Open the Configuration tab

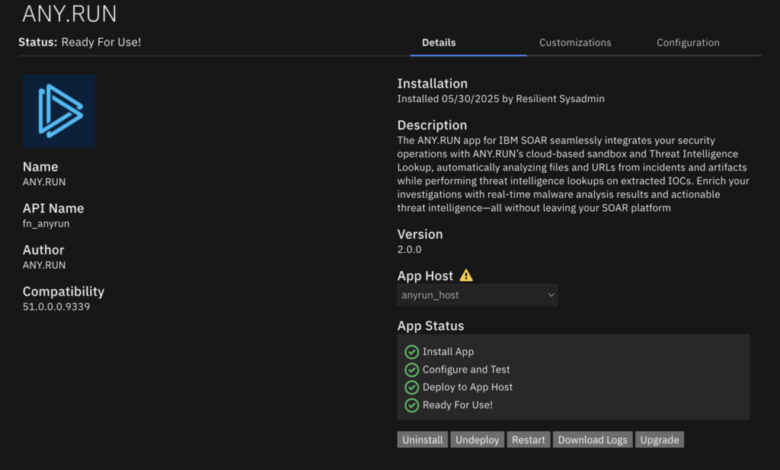pyautogui.click(x=688, y=43)
